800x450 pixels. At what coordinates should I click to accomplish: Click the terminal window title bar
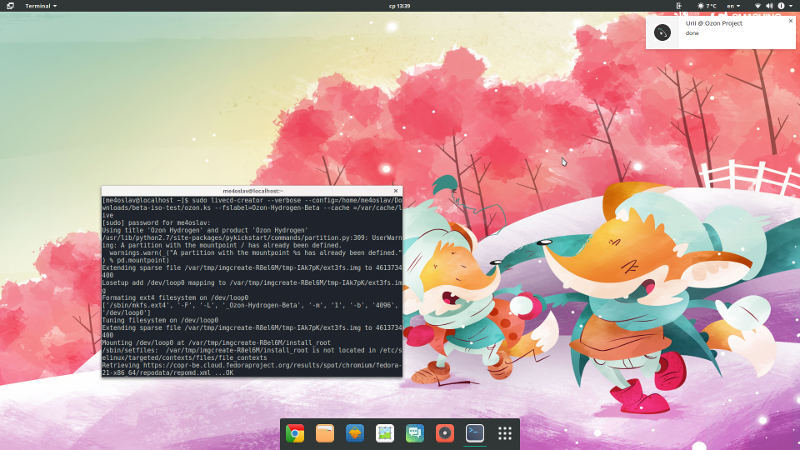(252, 191)
